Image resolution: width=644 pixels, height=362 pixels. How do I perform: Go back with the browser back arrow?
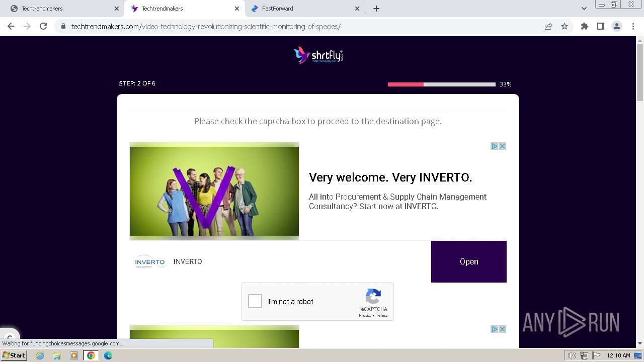(11, 26)
